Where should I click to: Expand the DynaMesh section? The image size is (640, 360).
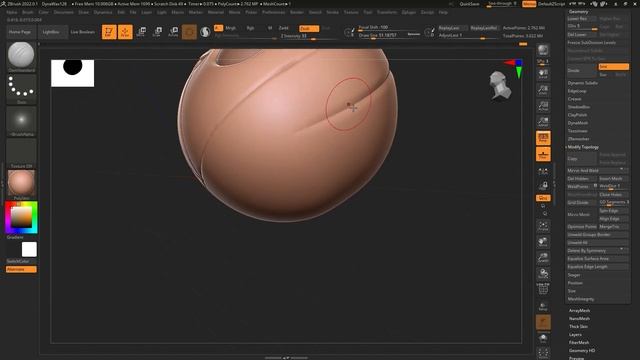[x=578, y=123]
